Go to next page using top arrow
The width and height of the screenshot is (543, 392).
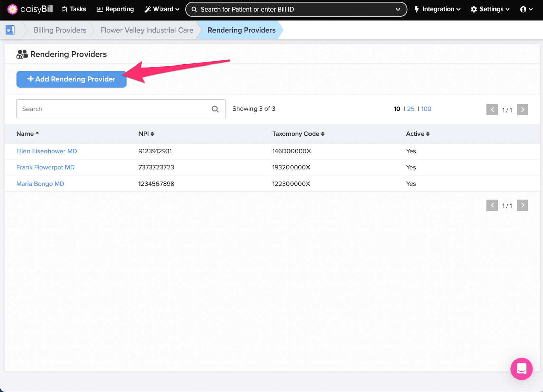[x=522, y=110]
